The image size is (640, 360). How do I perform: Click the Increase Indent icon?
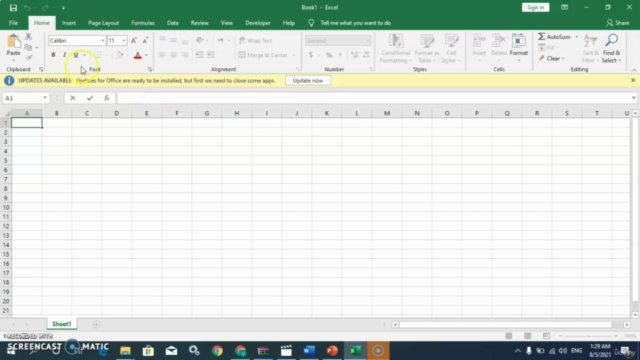pos(211,55)
